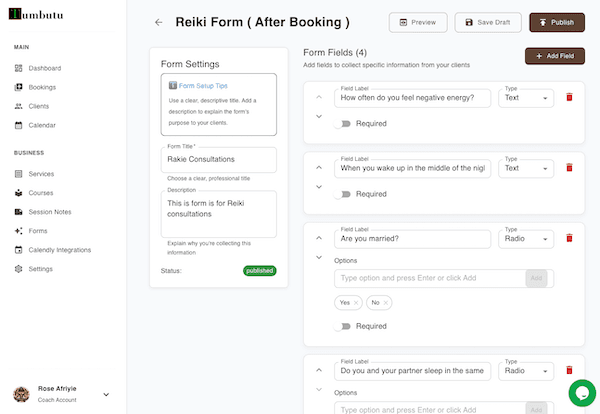Click the Preview button
Image resolution: width=600 pixels, height=414 pixels.
pyautogui.click(x=418, y=22)
